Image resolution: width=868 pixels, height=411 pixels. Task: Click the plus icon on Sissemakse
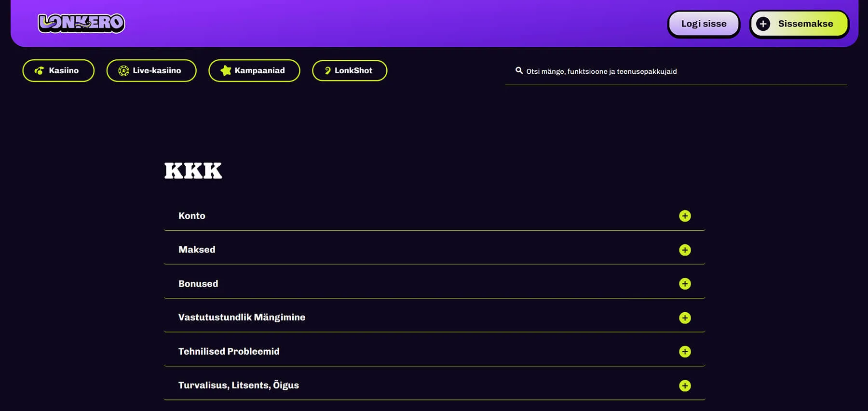coord(763,24)
